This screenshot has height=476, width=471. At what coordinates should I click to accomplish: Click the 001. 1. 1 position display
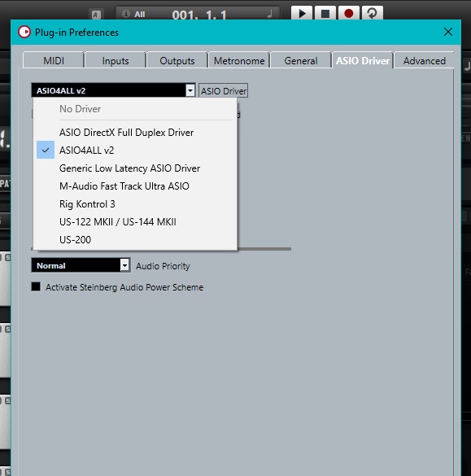pos(199,15)
